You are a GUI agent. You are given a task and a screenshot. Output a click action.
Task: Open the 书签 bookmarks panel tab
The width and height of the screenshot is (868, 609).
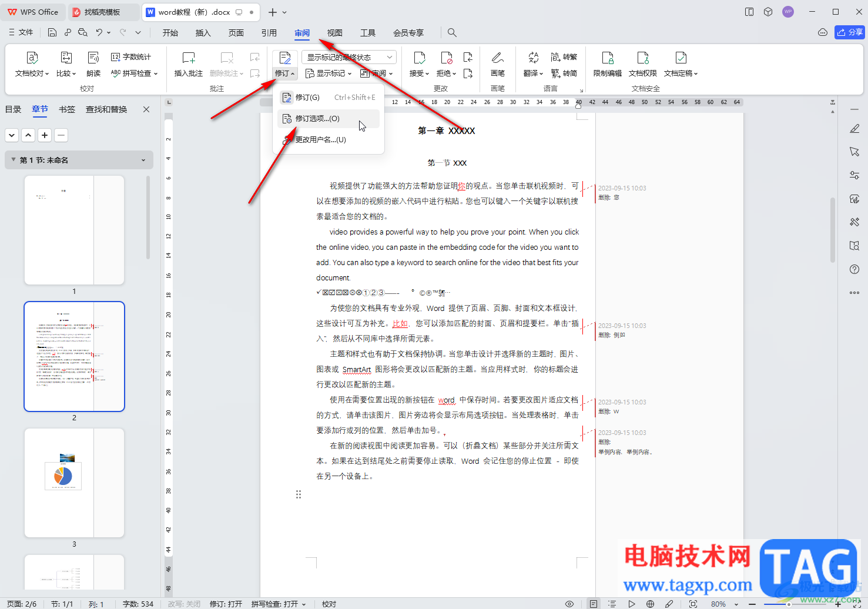(x=67, y=109)
